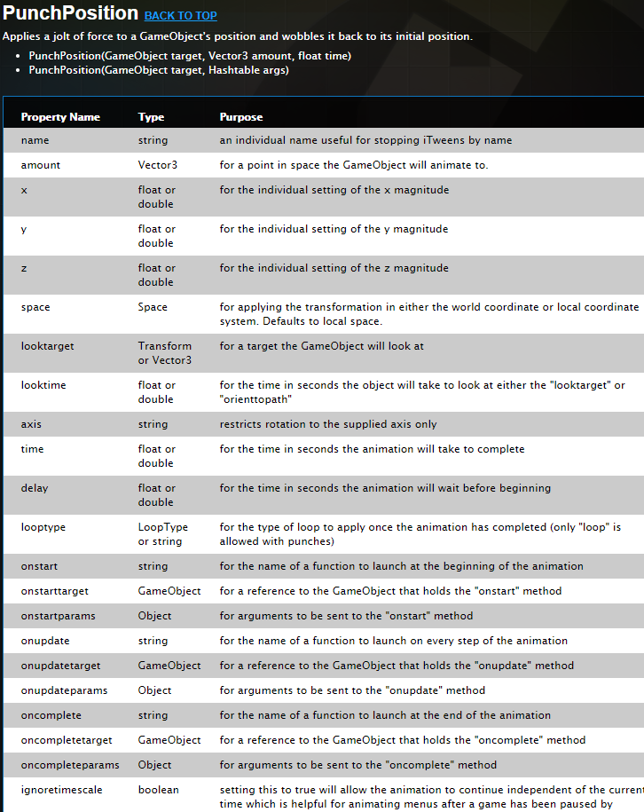Click the 'looktarget' property name

48,346
